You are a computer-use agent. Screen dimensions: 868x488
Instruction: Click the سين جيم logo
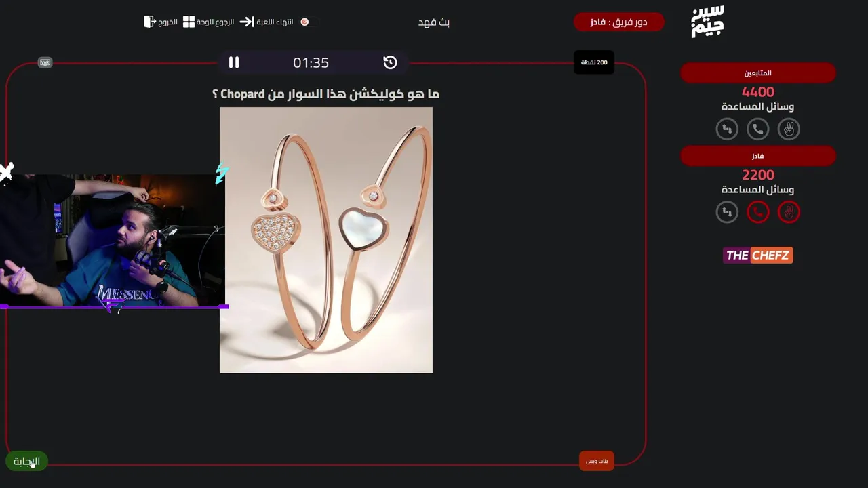(707, 22)
